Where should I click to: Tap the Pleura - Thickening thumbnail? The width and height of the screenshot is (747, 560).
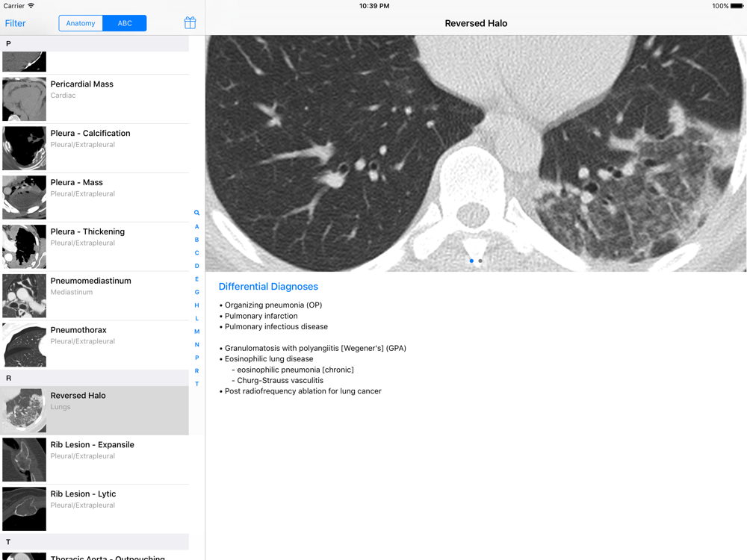pos(25,246)
